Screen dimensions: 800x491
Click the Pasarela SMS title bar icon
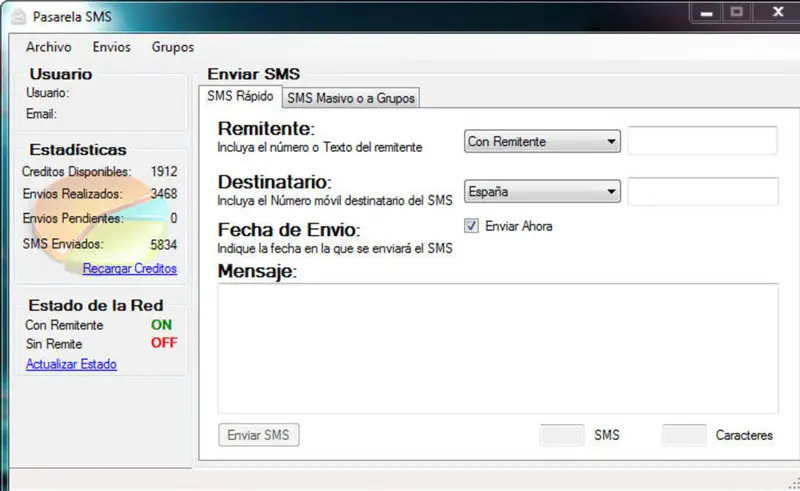tap(18, 17)
